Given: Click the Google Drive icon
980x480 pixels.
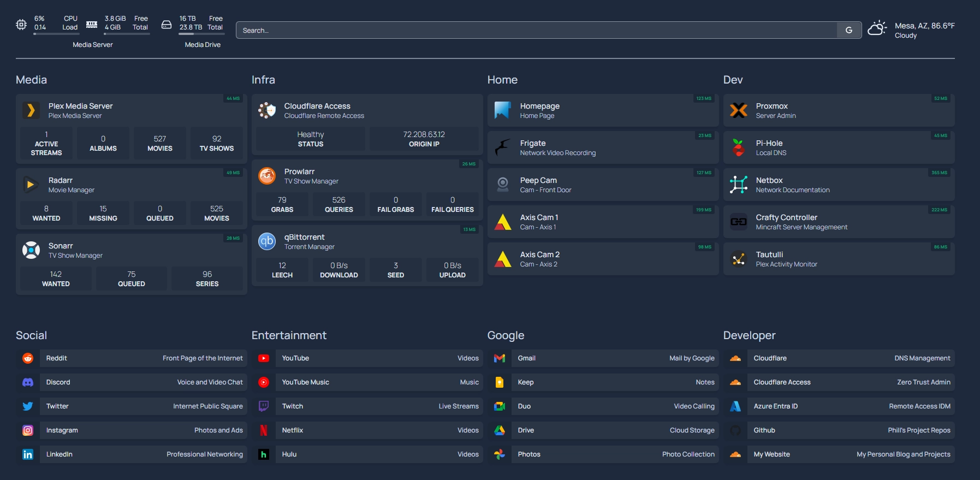Looking at the screenshot, I should pos(500,430).
